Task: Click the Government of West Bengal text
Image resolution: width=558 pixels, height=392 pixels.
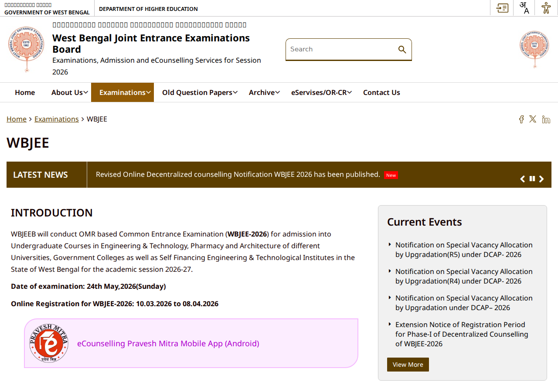Action: 47,12
